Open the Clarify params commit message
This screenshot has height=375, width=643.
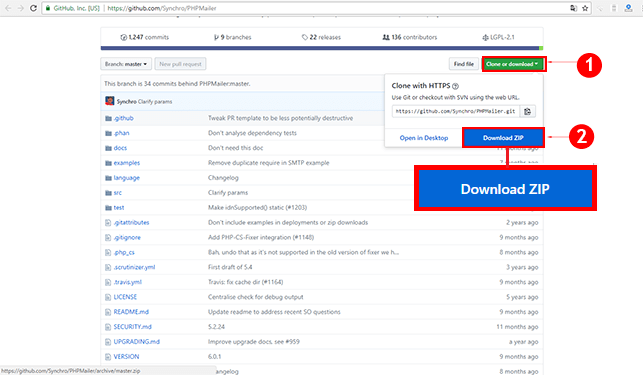click(155, 102)
